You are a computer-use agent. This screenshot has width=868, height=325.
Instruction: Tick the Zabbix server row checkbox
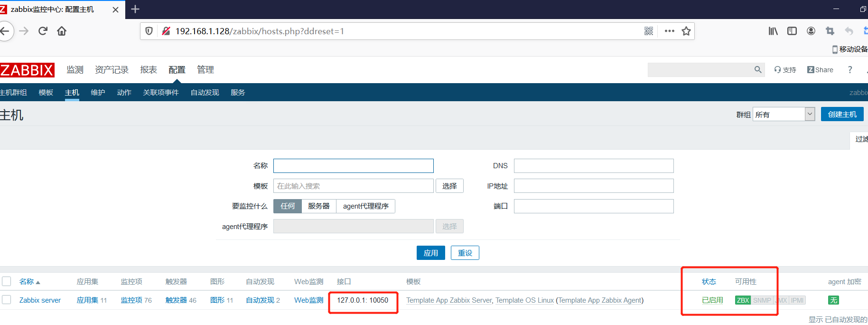coord(7,300)
